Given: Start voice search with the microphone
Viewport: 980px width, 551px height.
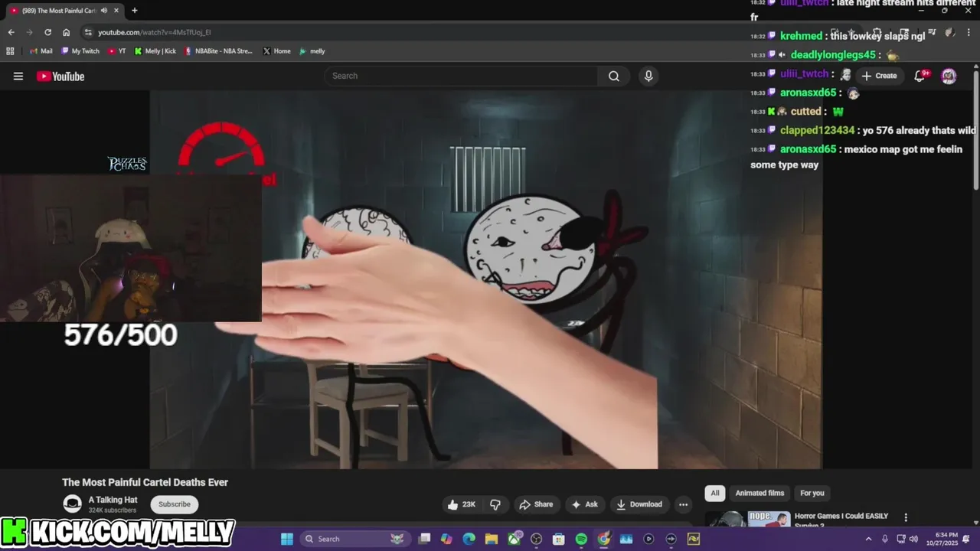Looking at the screenshot, I should point(648,76).
